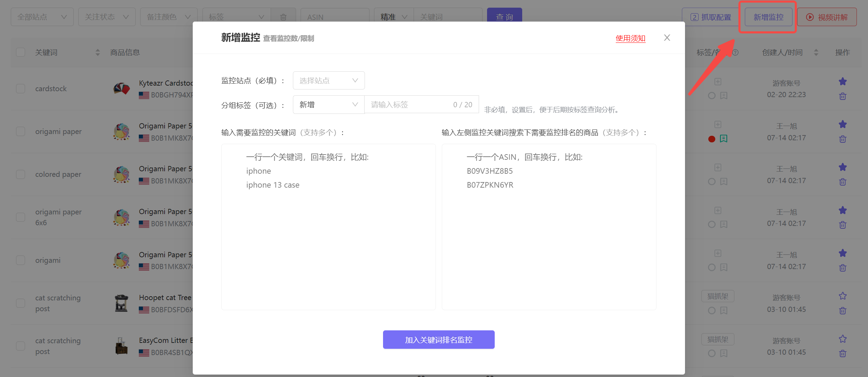Delete the origami row with trash icon
This screenshot has height=377, width=868.
point(842,268)
